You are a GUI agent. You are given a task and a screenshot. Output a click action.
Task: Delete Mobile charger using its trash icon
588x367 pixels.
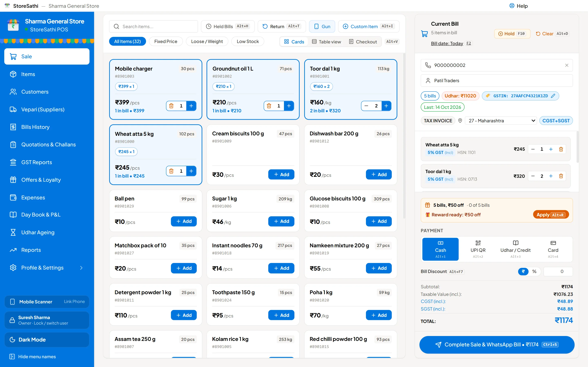[x=171, y=106]
